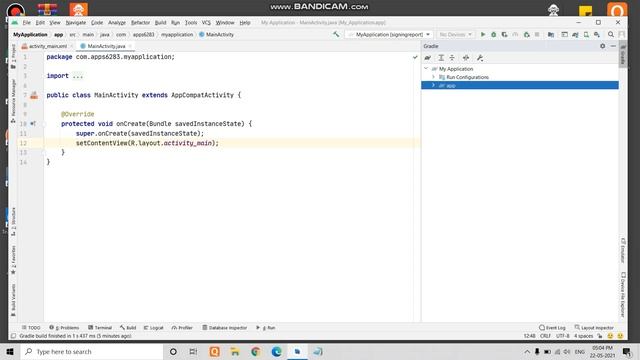The height and width of the screenshot is (360, 640).
Task: Open the TODO tool window
Action: coord(31,328)
